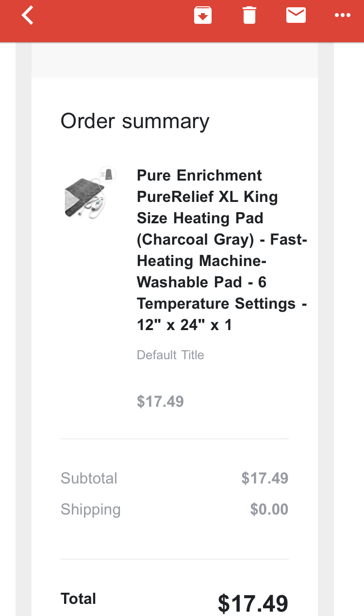Delete the email using the trash icon

pyautogui.click(x=249, y=16)
